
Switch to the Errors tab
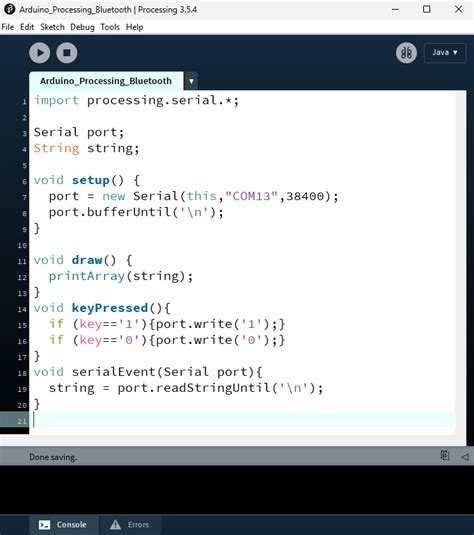(130, 524)
